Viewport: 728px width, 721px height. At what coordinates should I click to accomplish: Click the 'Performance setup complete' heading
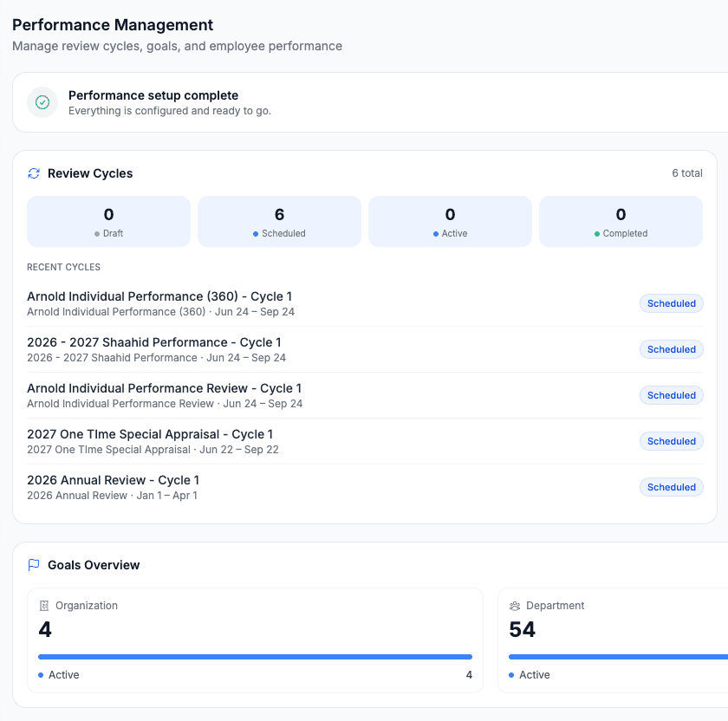(x=153, y=95)
